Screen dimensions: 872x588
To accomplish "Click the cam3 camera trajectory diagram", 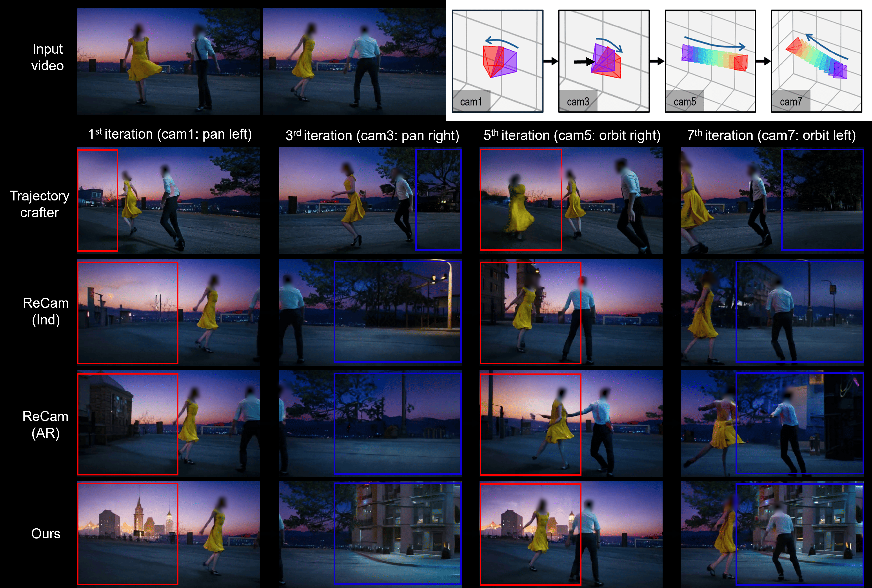I will (604, 61).
